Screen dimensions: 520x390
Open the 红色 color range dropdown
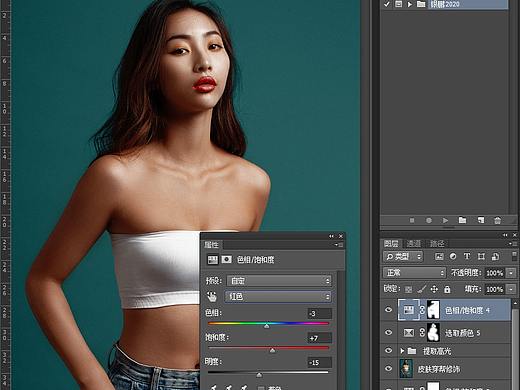279,297
